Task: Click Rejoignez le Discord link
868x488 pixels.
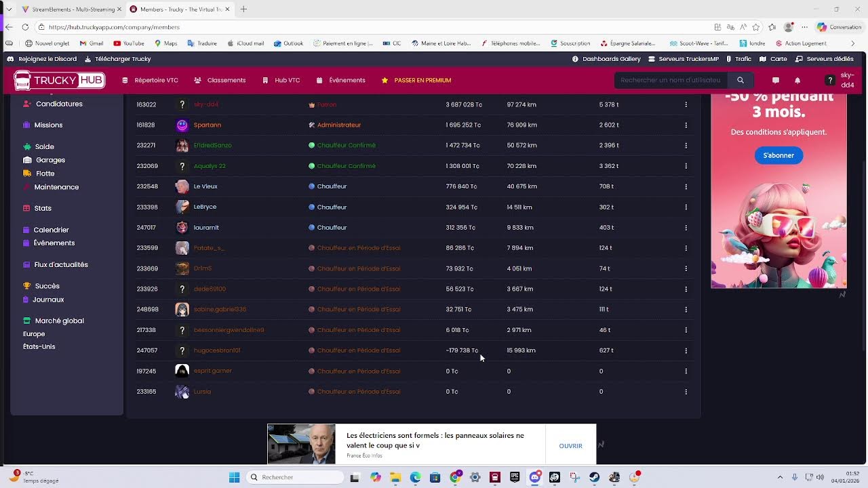Action: tap(42, 59)
